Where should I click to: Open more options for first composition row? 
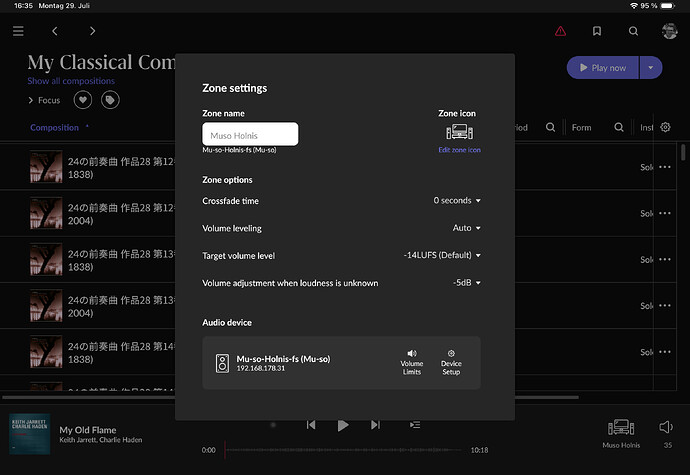click(664, 167)
